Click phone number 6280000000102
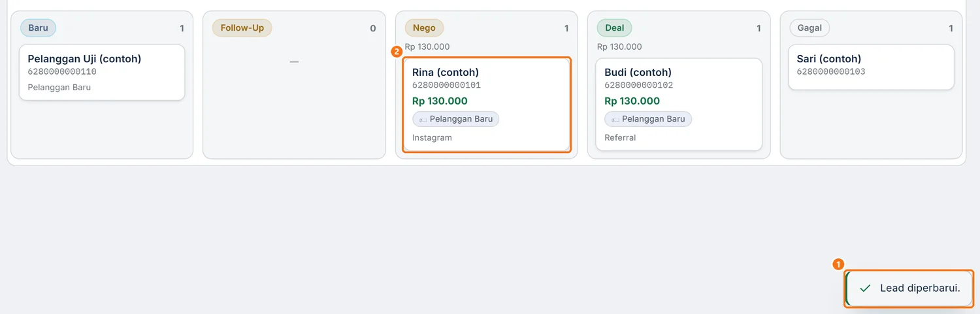 pos(639,85)
